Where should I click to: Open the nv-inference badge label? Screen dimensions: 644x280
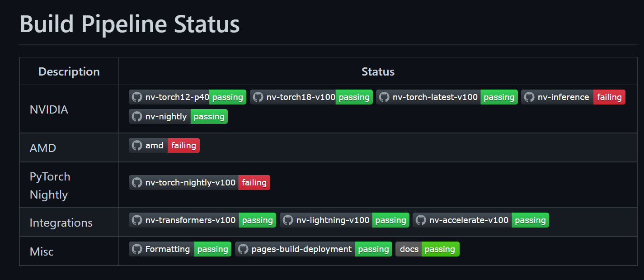(x=564, y=97)
